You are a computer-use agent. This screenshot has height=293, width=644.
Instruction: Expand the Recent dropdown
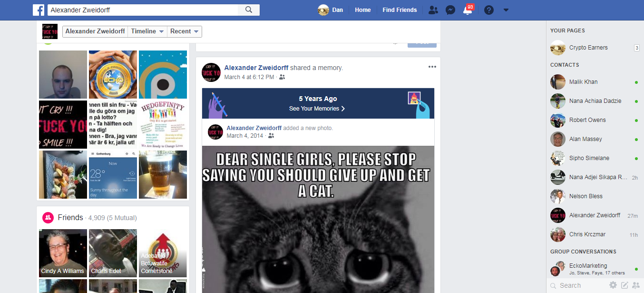tap(185, 31)
